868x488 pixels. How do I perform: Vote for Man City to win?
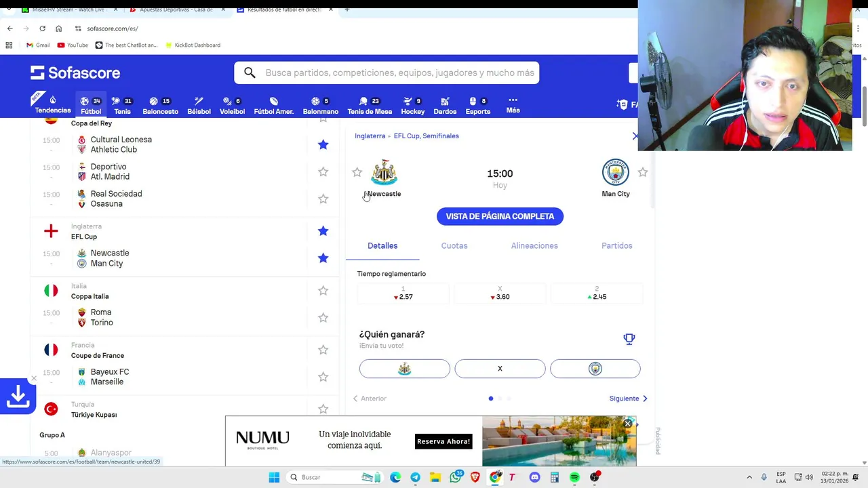pyautogui.click(x=595, y=369)
